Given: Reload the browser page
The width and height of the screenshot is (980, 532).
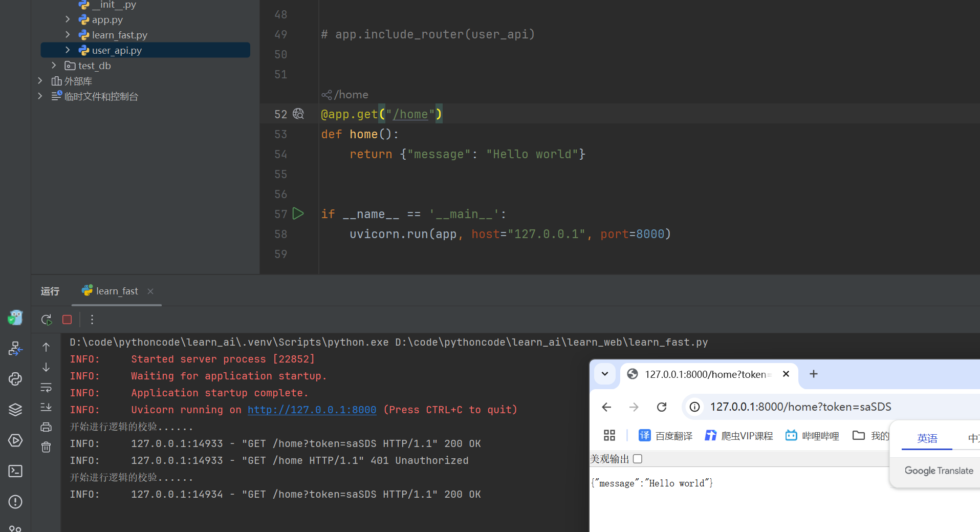Looking at the screenshot, I should 662,407.
